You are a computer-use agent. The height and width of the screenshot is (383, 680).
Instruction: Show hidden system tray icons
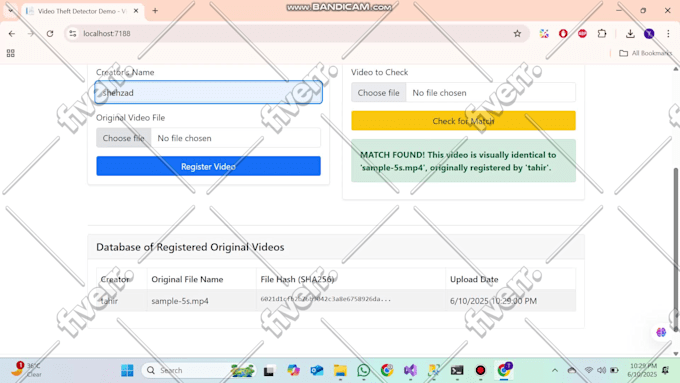coord(555,370)
